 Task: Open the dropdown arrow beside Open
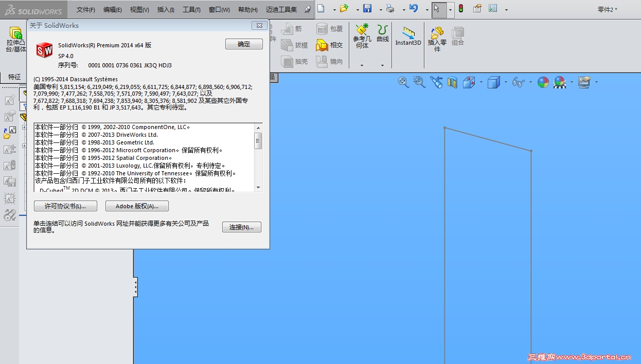(x=357, y=9)
